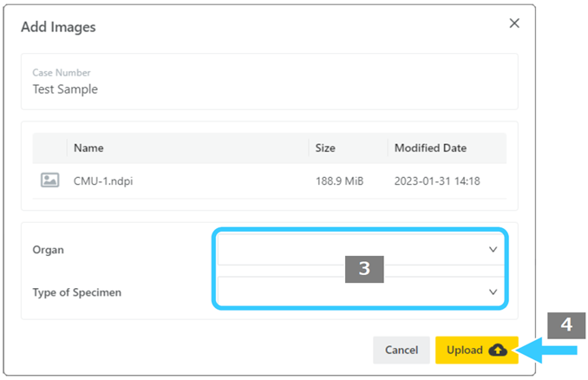Click the Organ label

point(48,250)
